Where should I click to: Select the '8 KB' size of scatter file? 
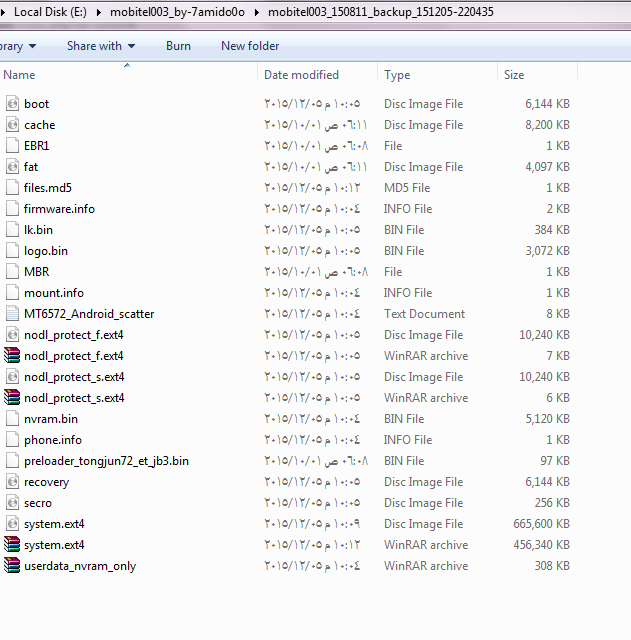click(x=558, y=313)
